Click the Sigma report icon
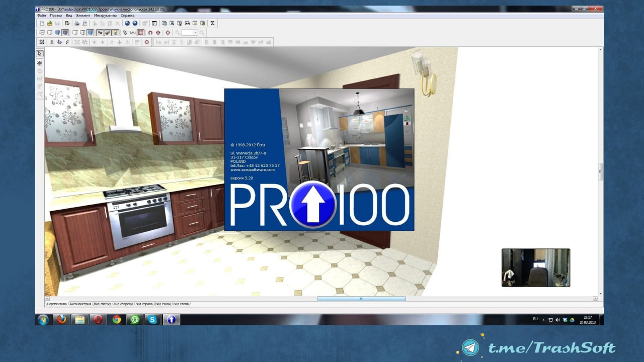The image size is (644, 362). point(212,23)
